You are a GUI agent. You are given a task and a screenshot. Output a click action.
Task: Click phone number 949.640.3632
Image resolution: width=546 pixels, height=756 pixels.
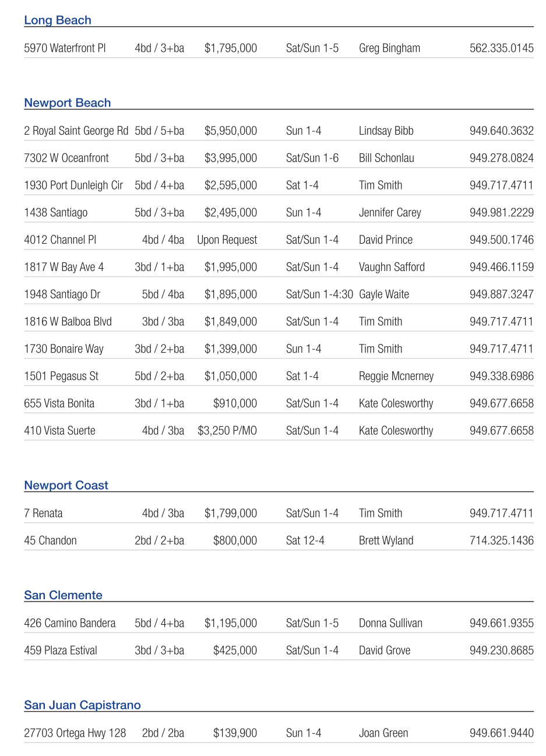click(501, 131)
